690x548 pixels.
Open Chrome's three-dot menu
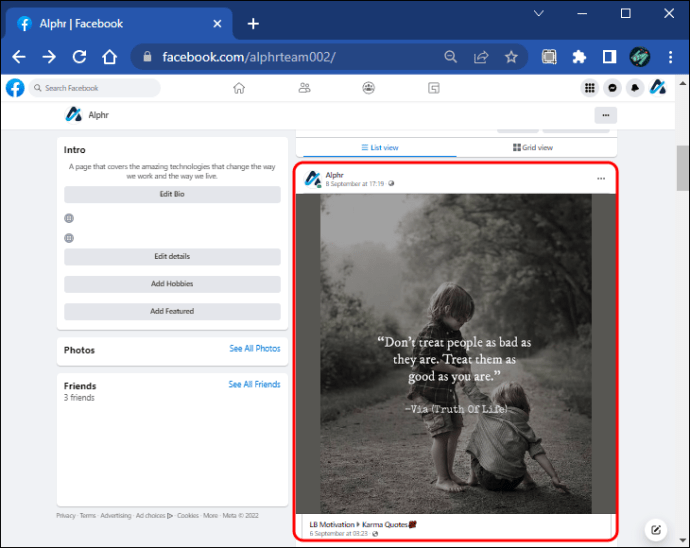[x=669, y=57]
